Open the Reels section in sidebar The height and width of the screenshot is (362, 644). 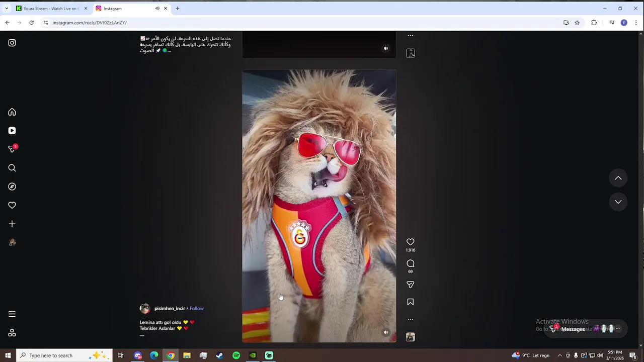[12, 131]
